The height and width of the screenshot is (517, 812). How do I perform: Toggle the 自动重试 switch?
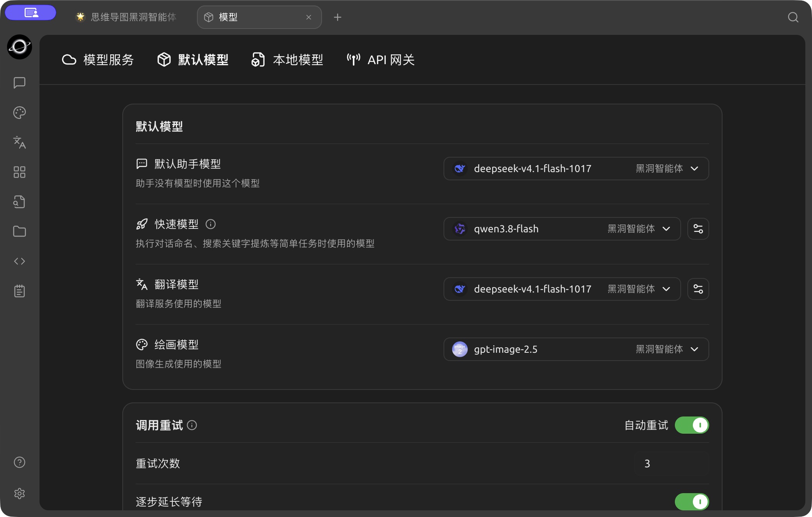click(692, 425)
